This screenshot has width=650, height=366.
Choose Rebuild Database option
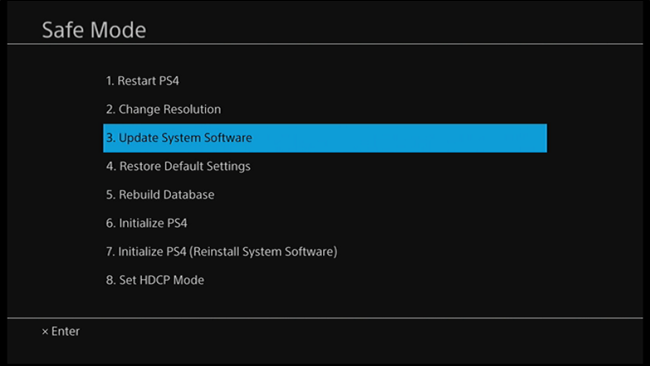click(x=160, y=195)
